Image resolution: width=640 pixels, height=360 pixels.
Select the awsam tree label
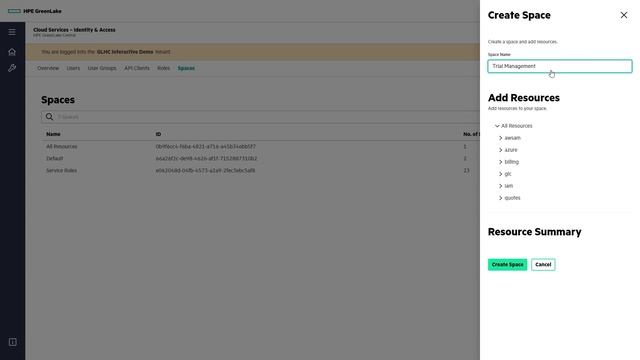point(512,138)
